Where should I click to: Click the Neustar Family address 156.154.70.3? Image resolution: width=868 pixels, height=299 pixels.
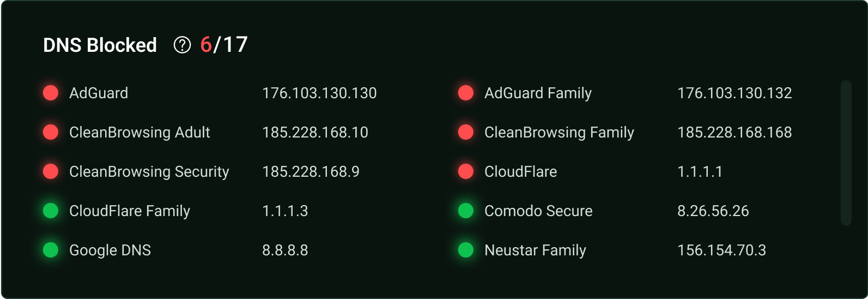[x=721, y=250]
